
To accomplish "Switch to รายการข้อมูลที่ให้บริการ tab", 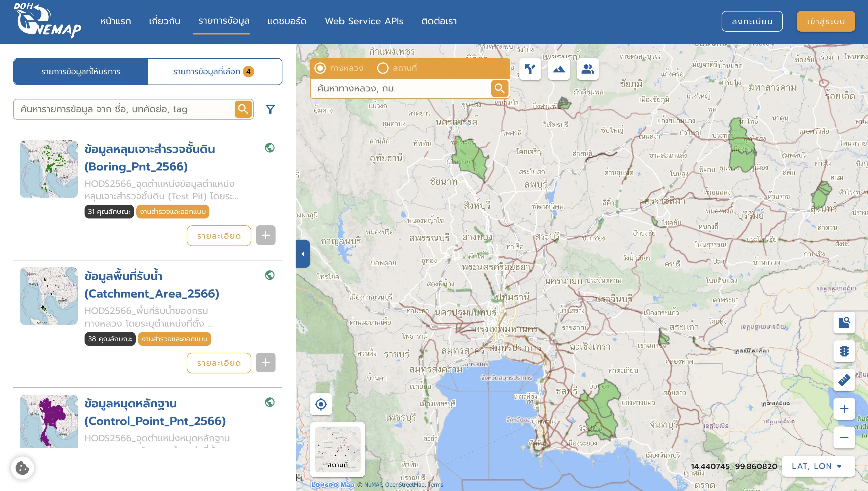I will tap(81, 72).
